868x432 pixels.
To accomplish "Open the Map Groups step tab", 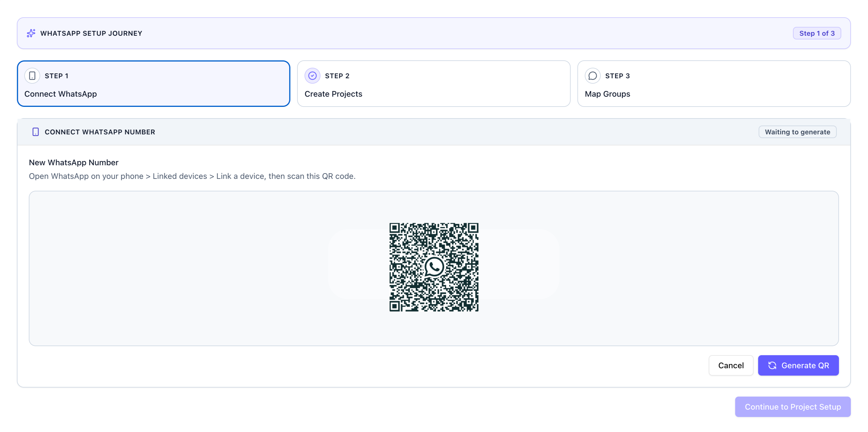I will click(x=714, y=84).
